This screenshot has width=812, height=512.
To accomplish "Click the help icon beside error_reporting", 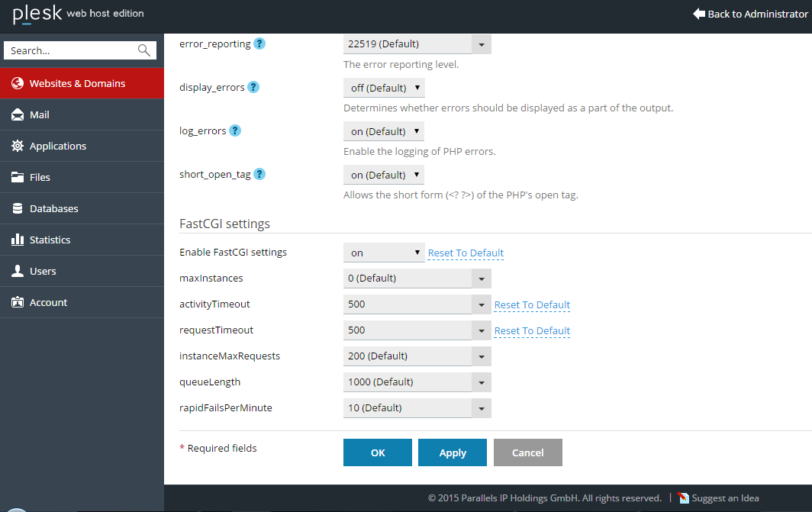I will pyautogui.click(x=259, y=43).
